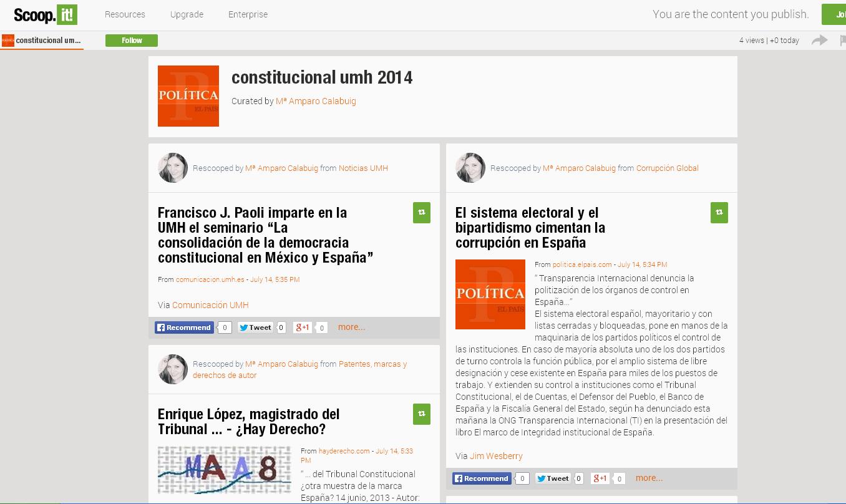Tweet the sistema electoral article
The image size is (846, 504).
(553, 478)
